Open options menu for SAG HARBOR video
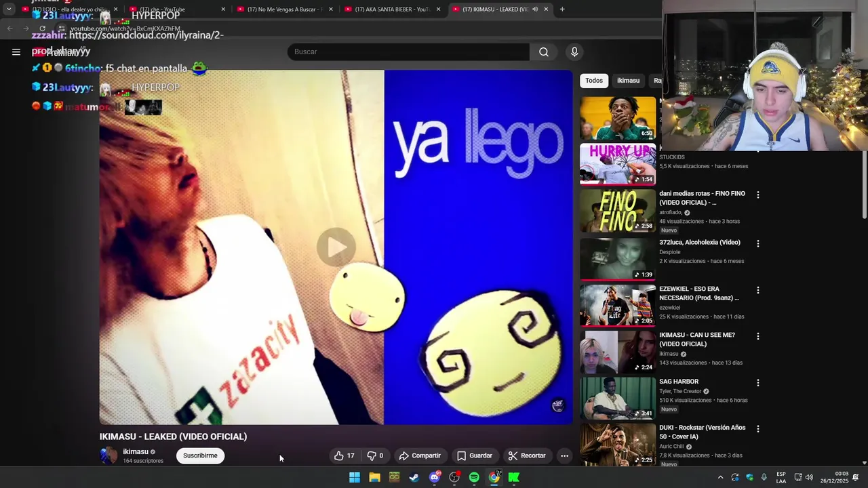Viewport: 868px width, 488px height. (x=758, y=383)
